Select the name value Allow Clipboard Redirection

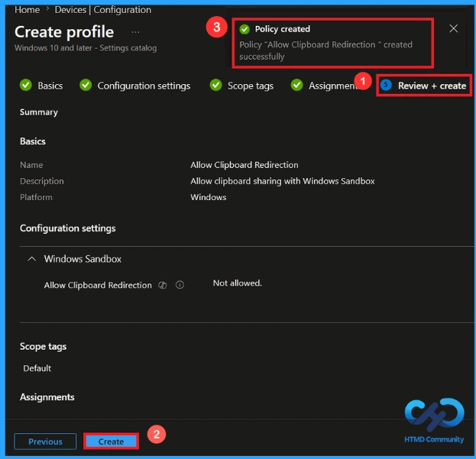click(x=244, y=165)
